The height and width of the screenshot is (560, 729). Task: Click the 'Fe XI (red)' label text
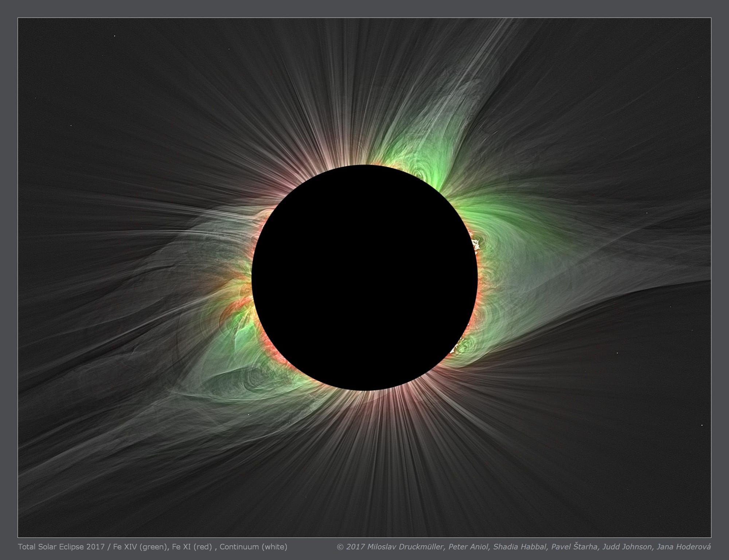click(192, 546)
